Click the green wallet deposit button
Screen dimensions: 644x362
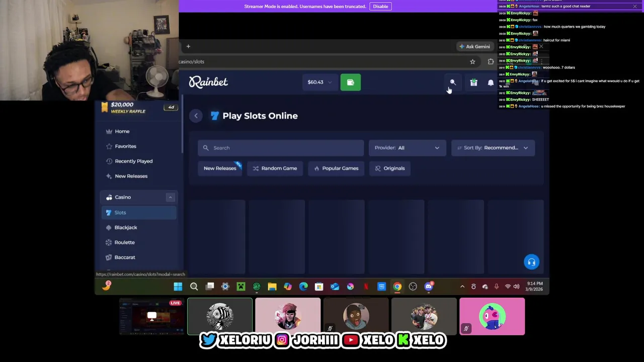pyautogui.click(x=351, y=82)
